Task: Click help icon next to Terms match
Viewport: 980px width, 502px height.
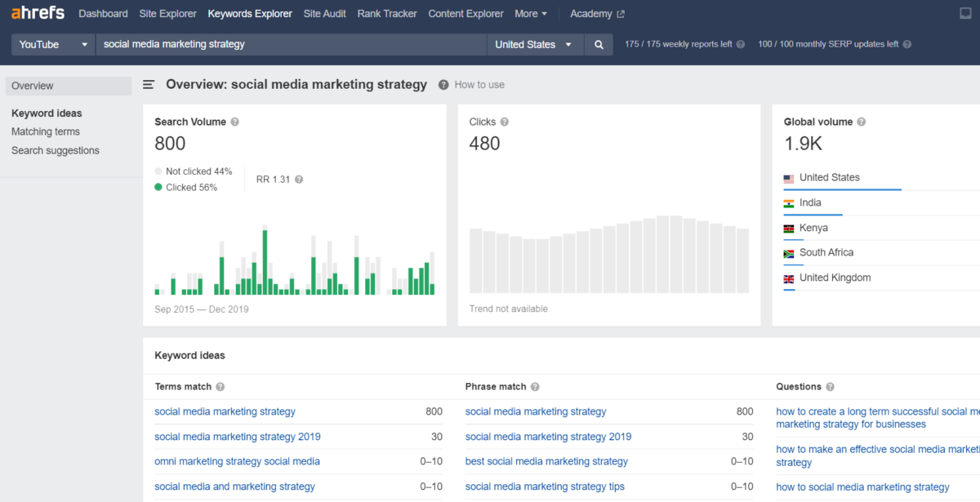Action: [x=220, y=387]
